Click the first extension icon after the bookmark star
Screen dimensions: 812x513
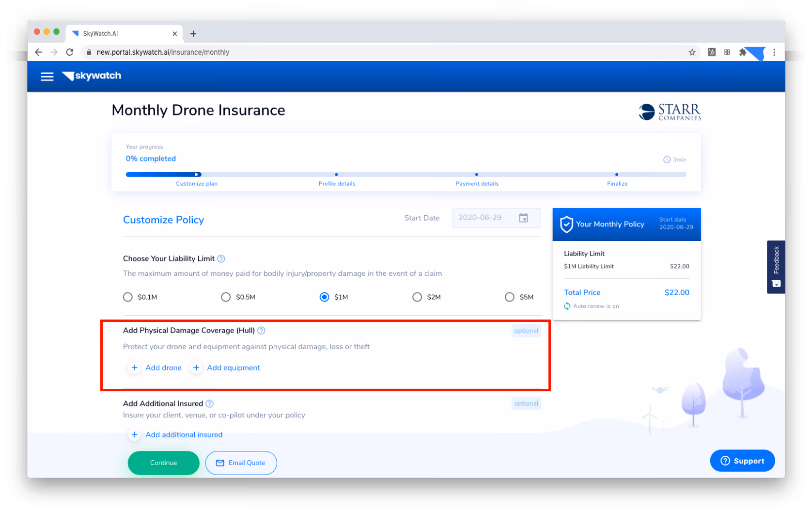712,52
